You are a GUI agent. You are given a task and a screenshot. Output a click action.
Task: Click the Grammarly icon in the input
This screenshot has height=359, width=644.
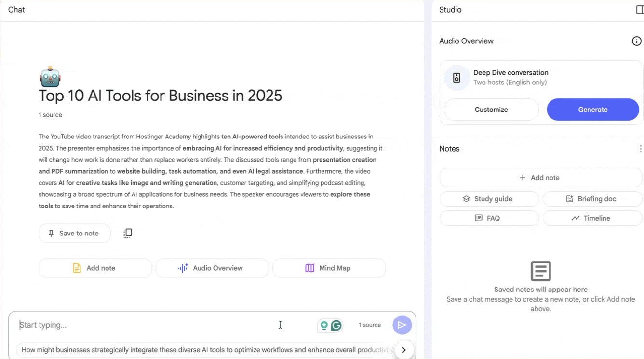[336, 326]
